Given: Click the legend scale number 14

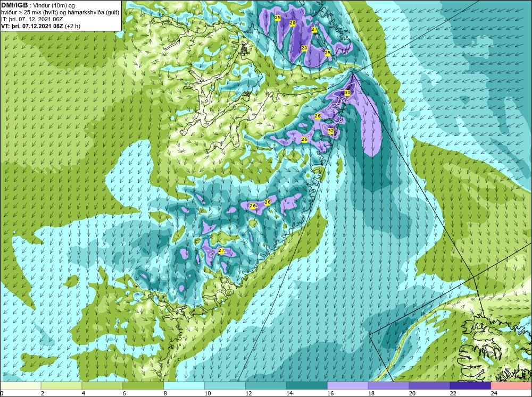Looking at the screenshot, I should point(289,393).
